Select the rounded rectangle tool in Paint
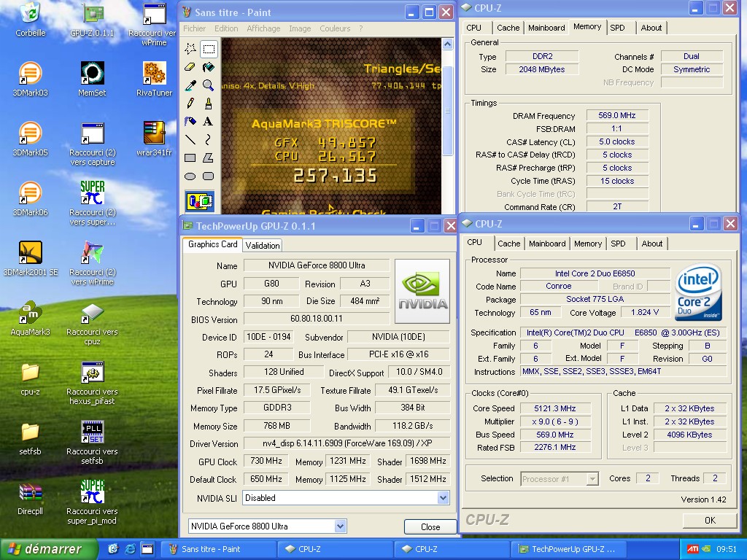Screen dimensions: 747x560 click(x=208, y=176)
